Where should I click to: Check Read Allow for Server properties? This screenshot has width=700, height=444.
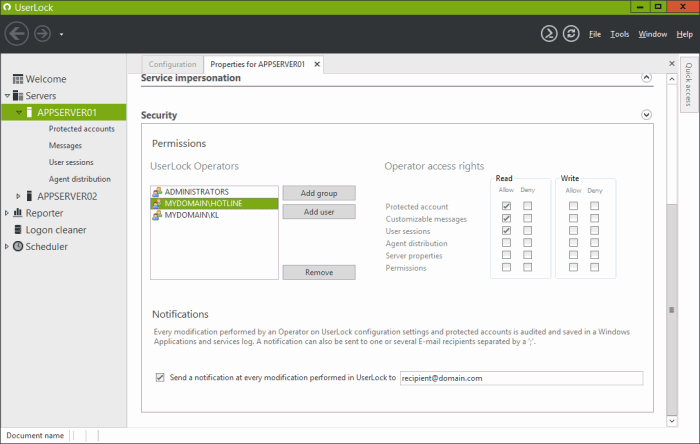point(506,255)
